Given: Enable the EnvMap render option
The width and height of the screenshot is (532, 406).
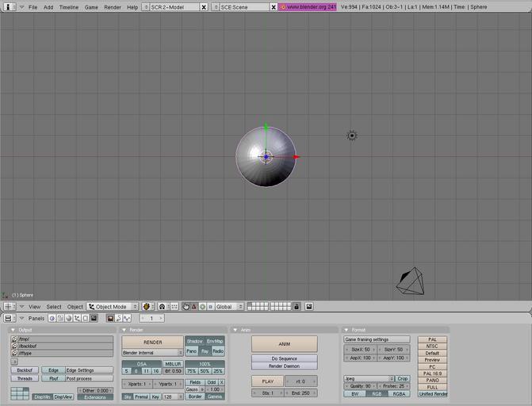Looking at the screenshot, I should [215, 341].
